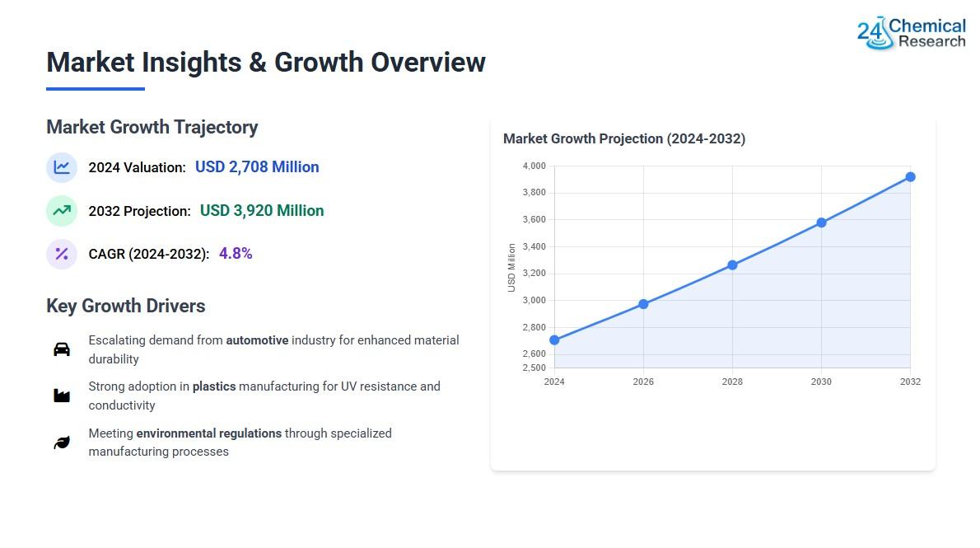The width and height of the screenshot is (980, 548).
Task: Click the bold text environmental regulations
Action: coord(208,433)
